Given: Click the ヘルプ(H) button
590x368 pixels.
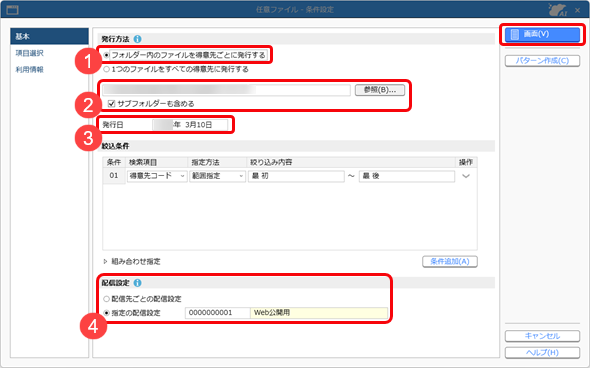Looking at the screenshot, I should pos(542,353).
